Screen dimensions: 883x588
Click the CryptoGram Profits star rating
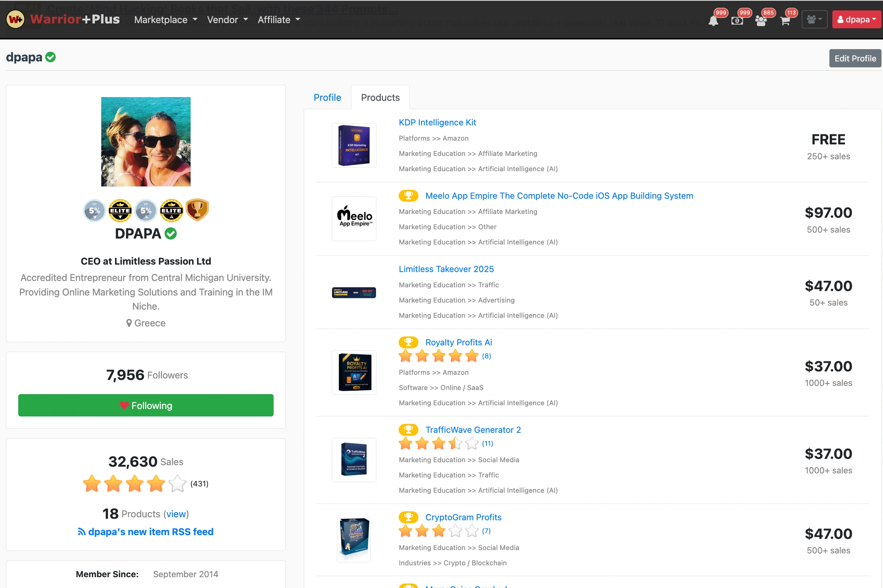439,531
